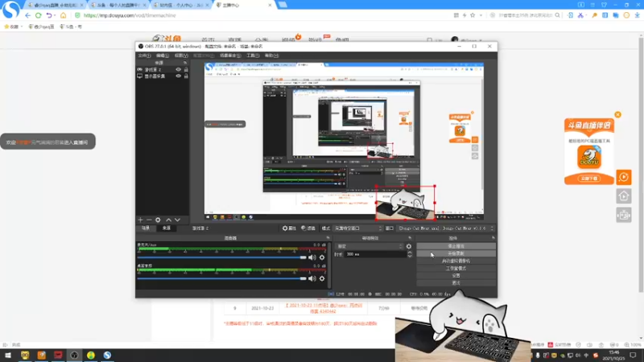The width and height of the screenshot is (644, 362).
Task: Open settings gear for second mixer track
Action: pyautogui.click(x=322, y=278)
